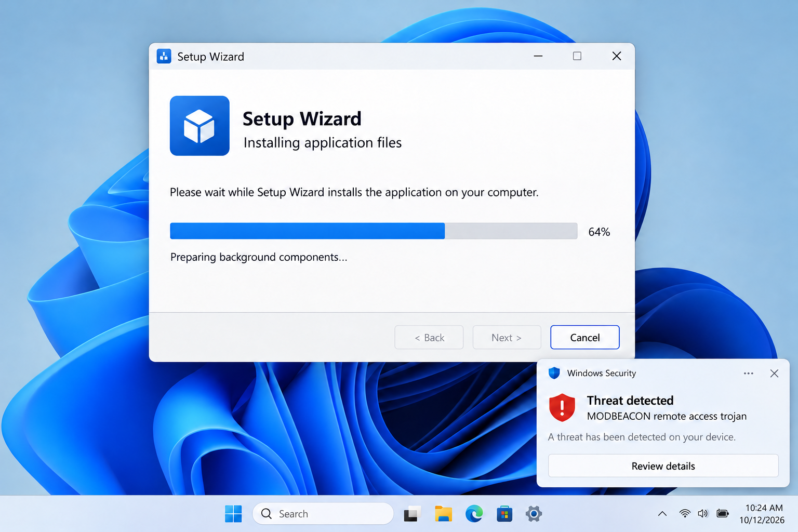This screenshot has width=798, height=532.
Task: Open notification options three-dot menu
Action: [749, 374]
